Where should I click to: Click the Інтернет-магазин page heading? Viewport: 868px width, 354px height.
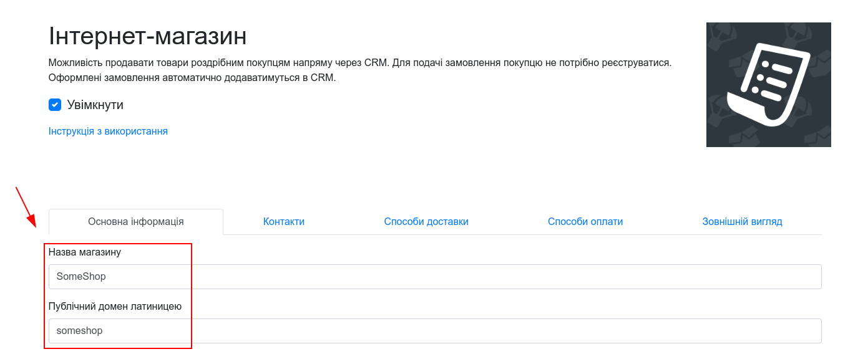tap(148, 36)
